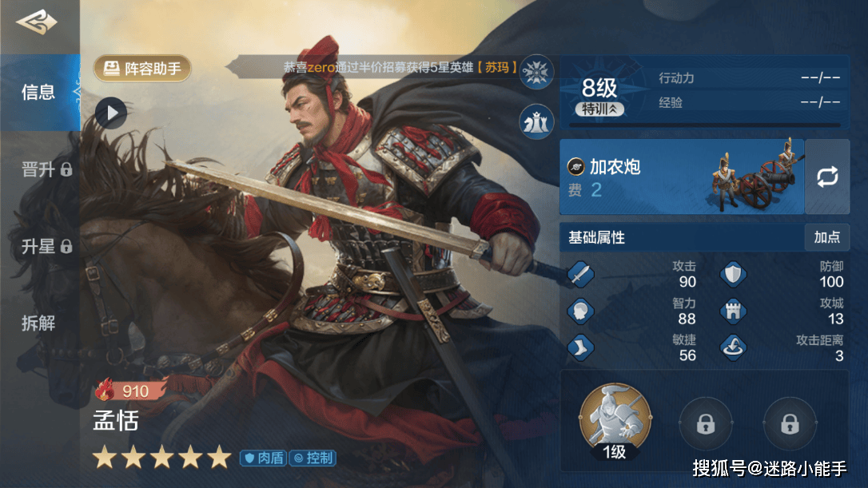Tap the defense shield attribute icon
Screen dimensions: 868x488
tap(733, 274)
